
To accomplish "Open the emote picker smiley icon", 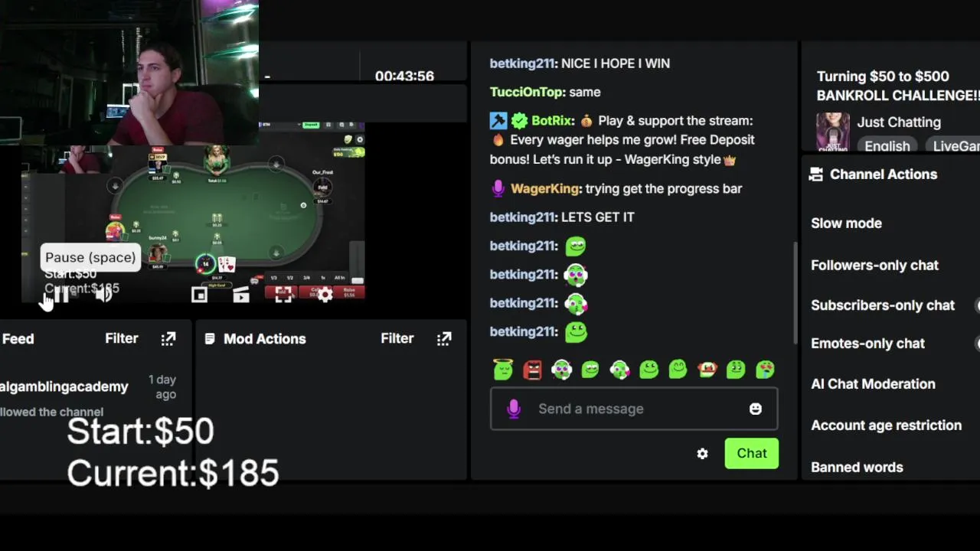I will point(756,409).
